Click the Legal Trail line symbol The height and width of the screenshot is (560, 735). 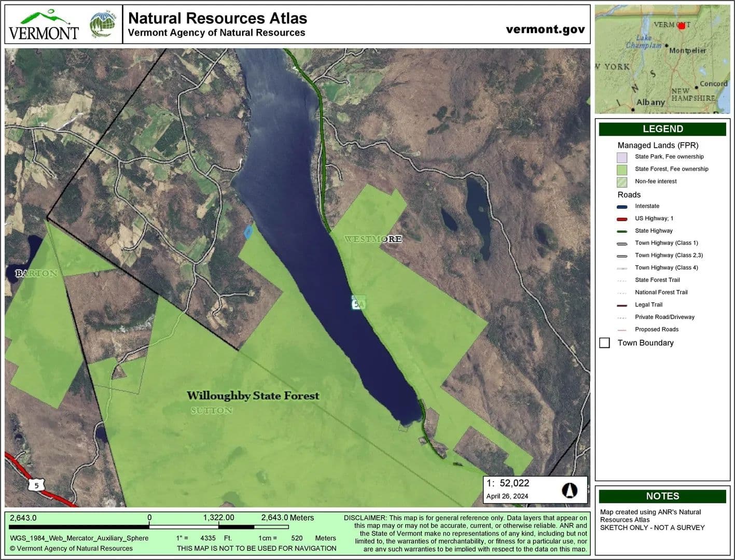click(622, 305)
